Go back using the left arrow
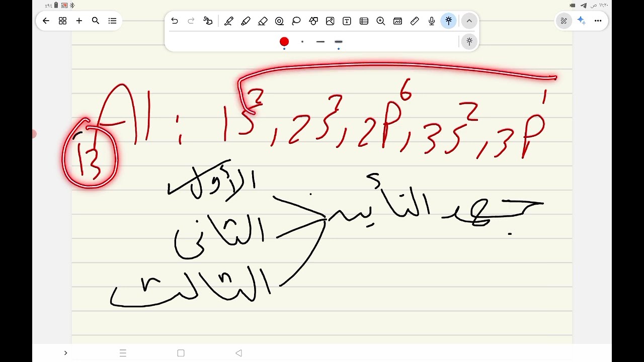The height and width of the screenshot is (362, 644). (x=46, y=21)
